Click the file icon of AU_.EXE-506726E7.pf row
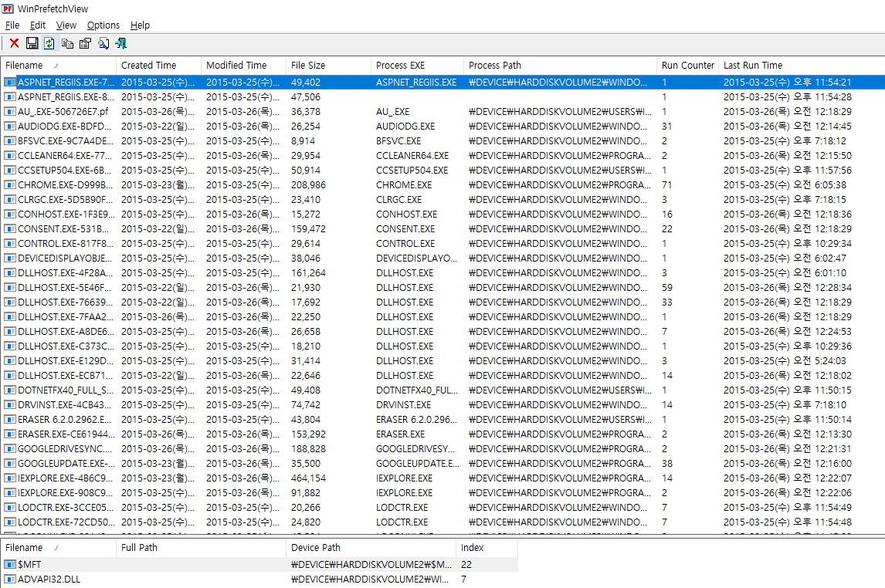 pyautogui.click(x=9, y=112)
